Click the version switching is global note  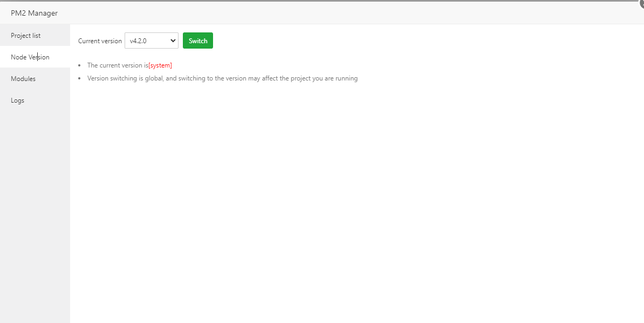point(222,79)
